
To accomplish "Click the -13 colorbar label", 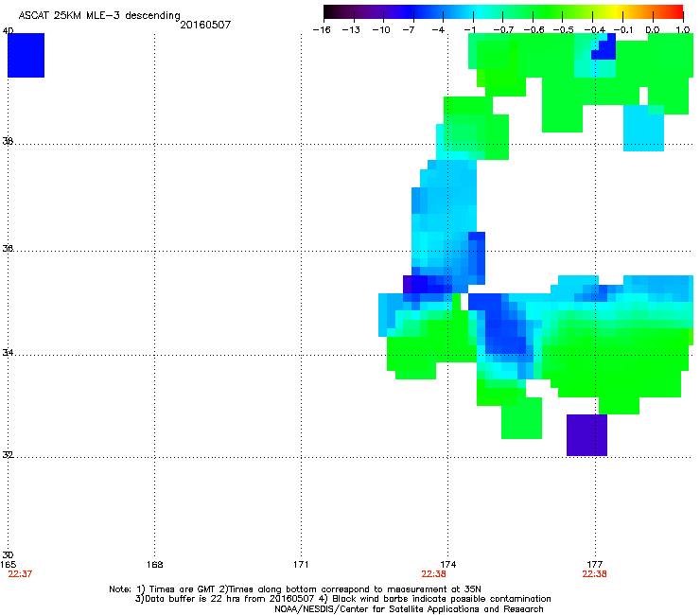I will click(351, 30).
